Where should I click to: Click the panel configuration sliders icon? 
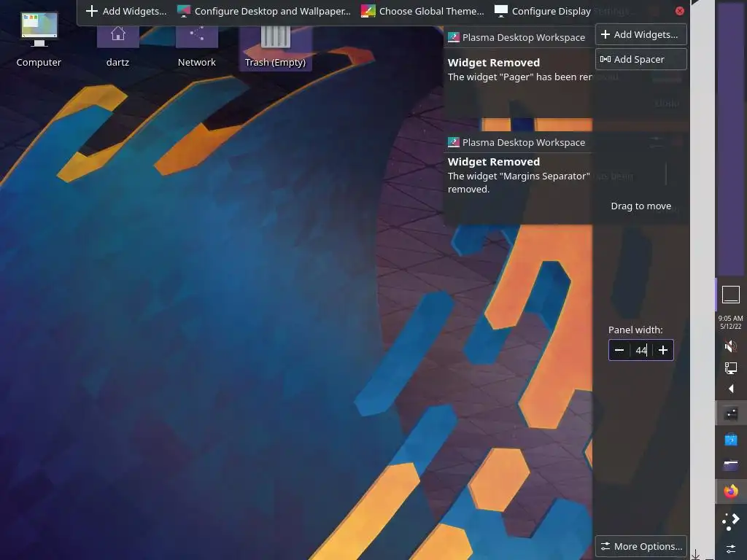tap(731, 549)
